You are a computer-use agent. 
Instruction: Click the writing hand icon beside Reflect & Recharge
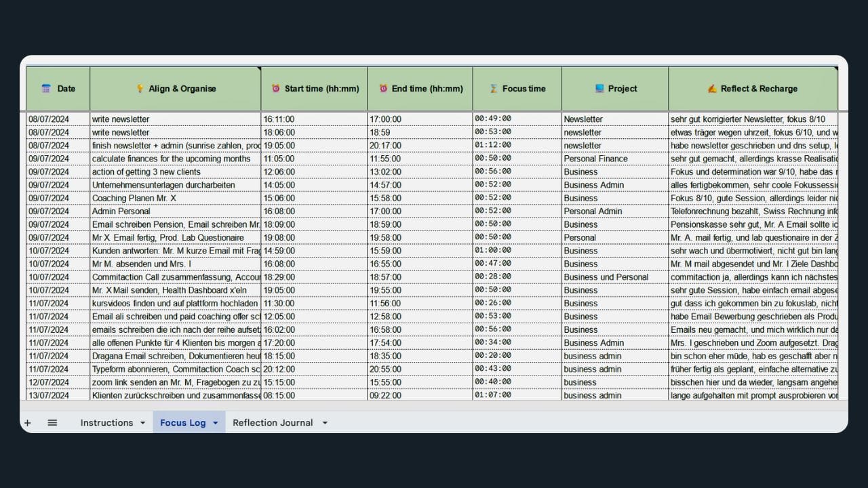point(712,89)
